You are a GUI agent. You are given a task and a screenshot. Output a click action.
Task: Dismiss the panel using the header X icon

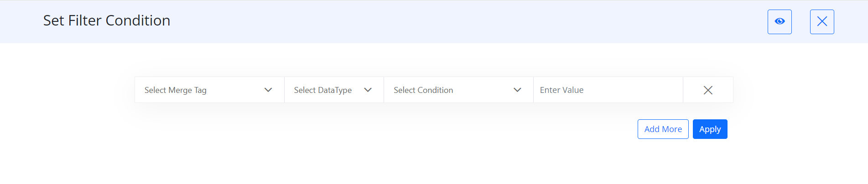pos(822,21)
